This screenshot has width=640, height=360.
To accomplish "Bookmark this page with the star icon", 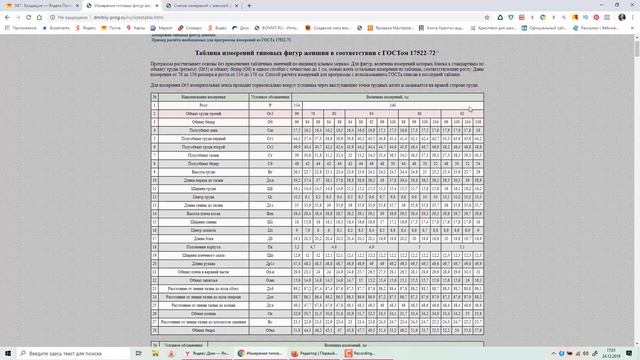I will (487, 18).
